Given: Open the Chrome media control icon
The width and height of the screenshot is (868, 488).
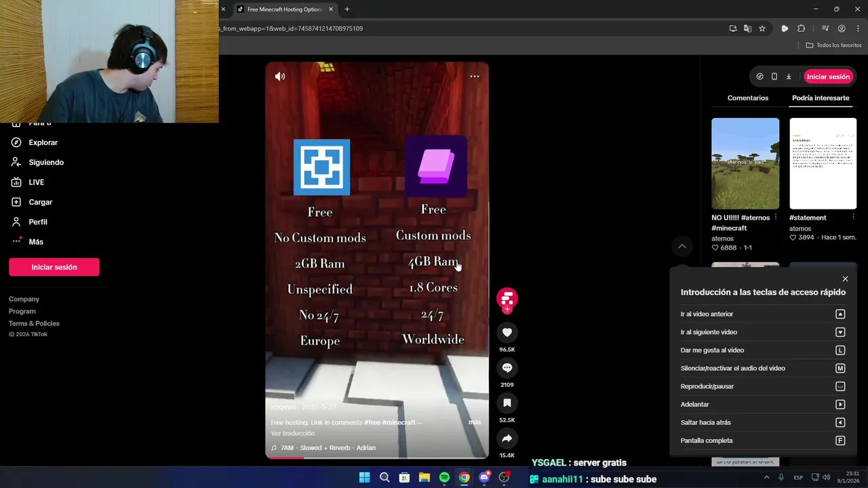Looking at the screenshot, I should click(825, 28).
